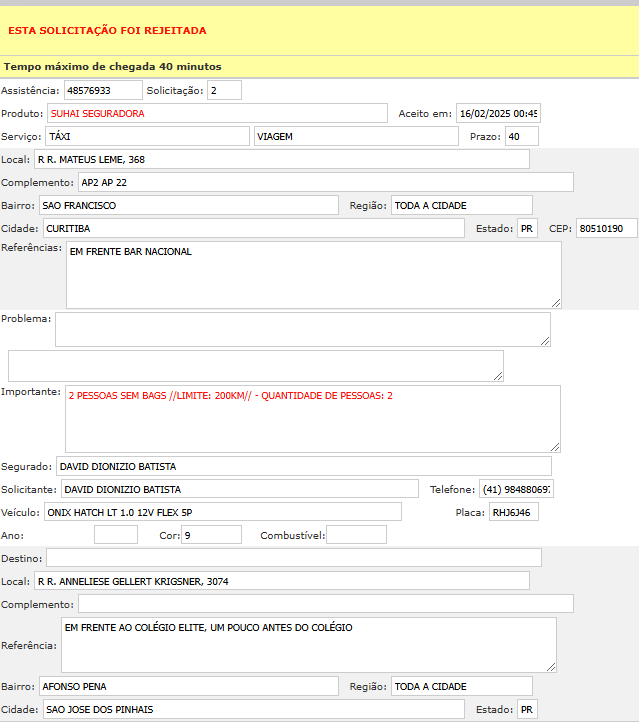The image size is (639, 728).
Task: Click the Bairro field showing AFONSO PENA
Action: 188,686
